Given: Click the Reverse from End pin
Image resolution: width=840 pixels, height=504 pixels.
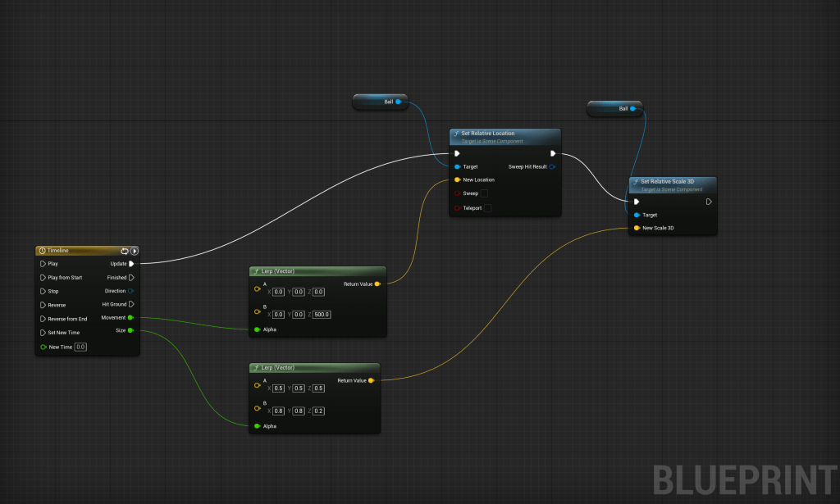Looking at the screenshot, I should 43,319.
